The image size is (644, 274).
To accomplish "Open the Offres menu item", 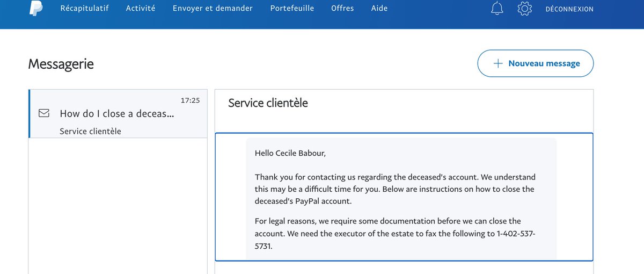I will click(x=342, y=9).
